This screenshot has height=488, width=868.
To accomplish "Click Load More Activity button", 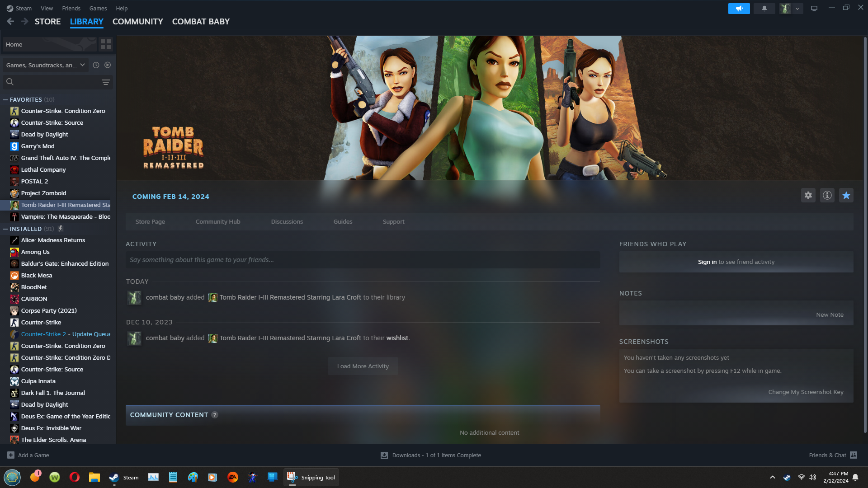I will point(363,366).
